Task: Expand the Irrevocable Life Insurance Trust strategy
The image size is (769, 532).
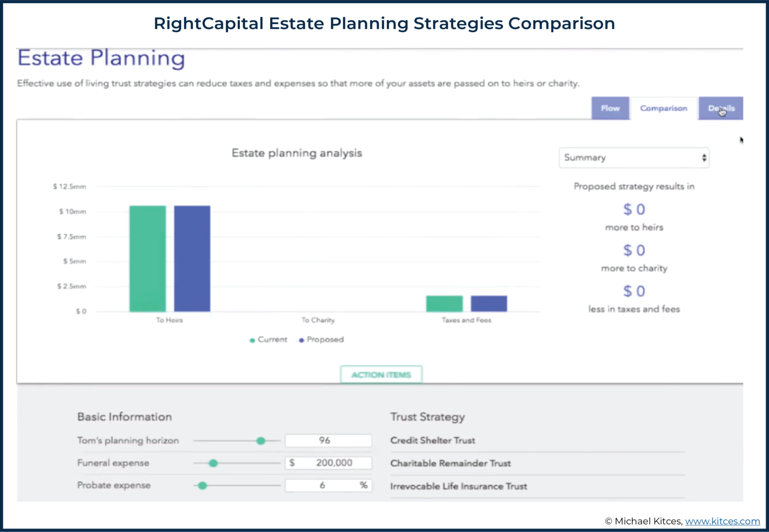Action: [459, 486]
